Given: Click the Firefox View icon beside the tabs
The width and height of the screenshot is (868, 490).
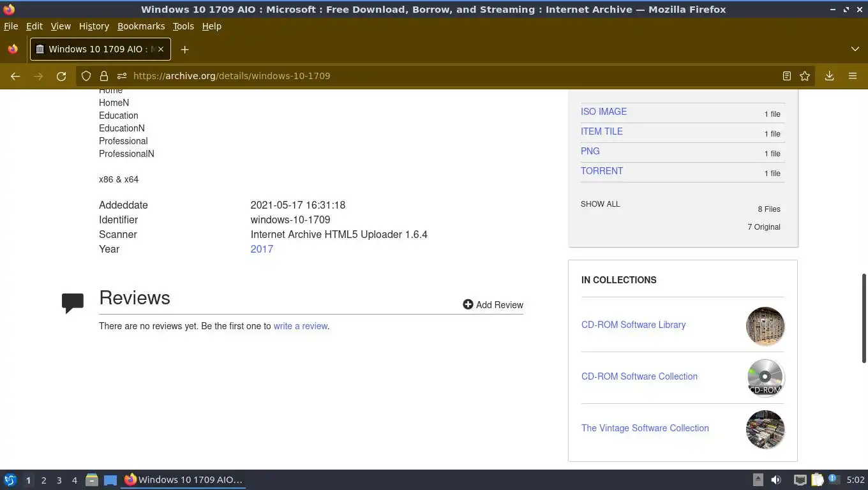Looking at the screenshot, I should coord(13,49).
